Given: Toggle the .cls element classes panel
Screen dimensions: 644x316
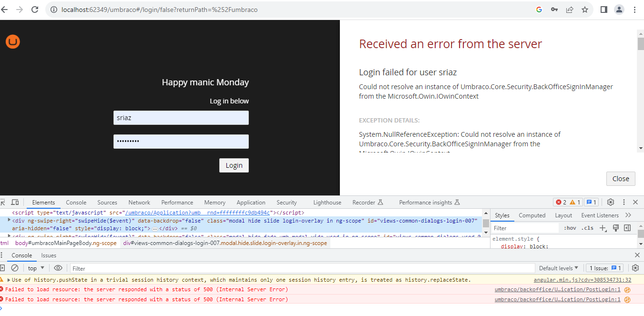Looking at the screenshot, I should click(x=588, y=228).
